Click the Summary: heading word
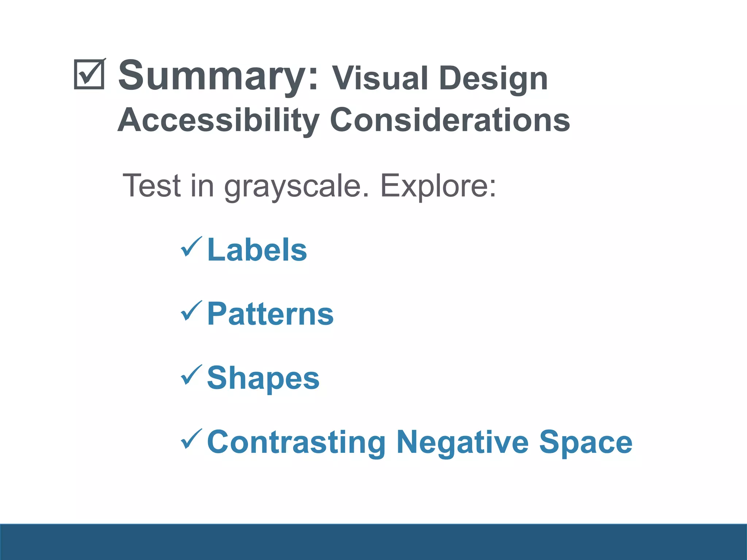The image size is (747, 560). [218, 77]
